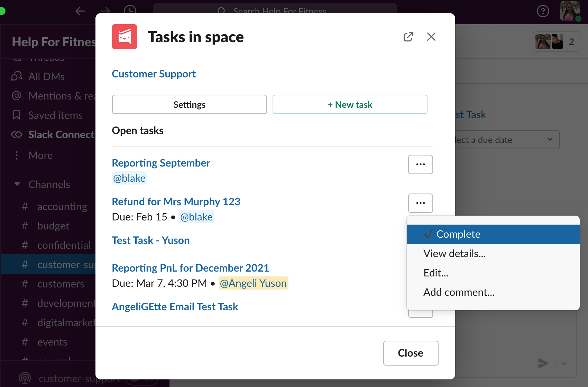The image size is (588, 387).
Task: Open More options for Reporting September task
Action: pos(421,164)
